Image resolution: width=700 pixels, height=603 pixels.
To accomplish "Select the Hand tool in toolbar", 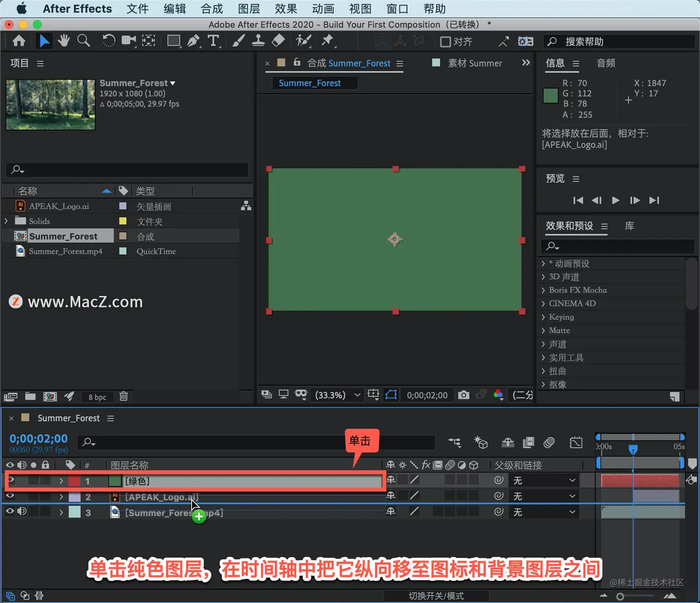I will (64, 41).
